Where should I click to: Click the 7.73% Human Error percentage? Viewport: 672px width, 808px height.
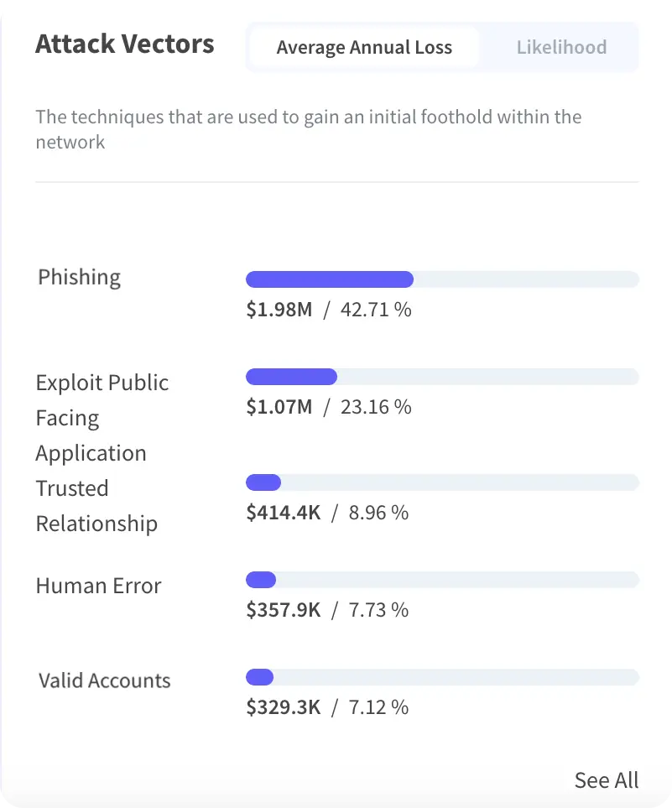point(378,610)
